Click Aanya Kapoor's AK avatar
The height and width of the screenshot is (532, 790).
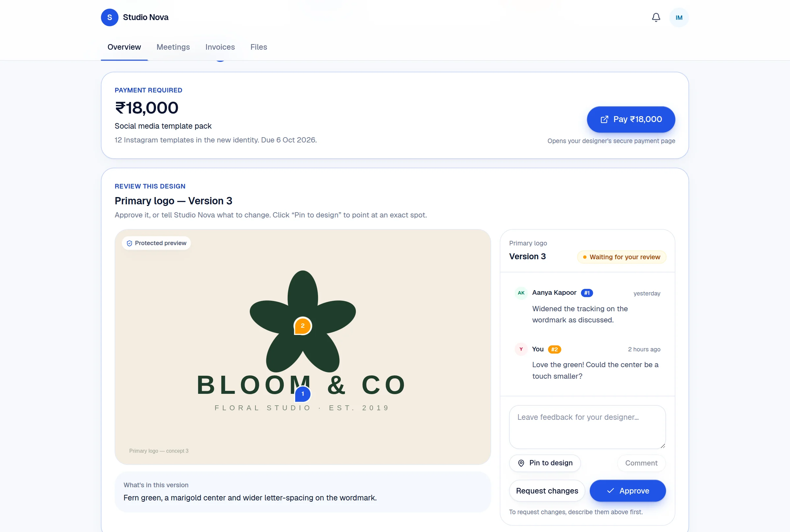[521, 293]
